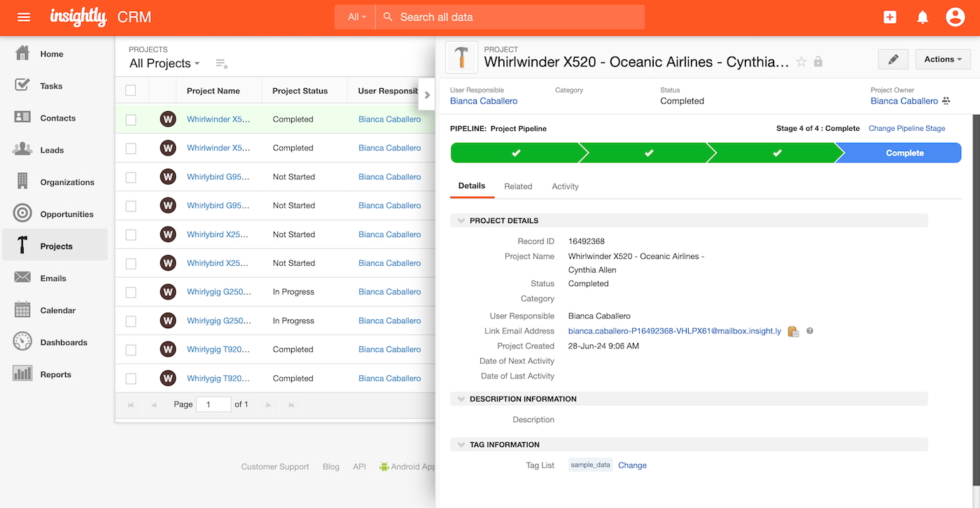Click the quick add plus icon

point(890,17)
